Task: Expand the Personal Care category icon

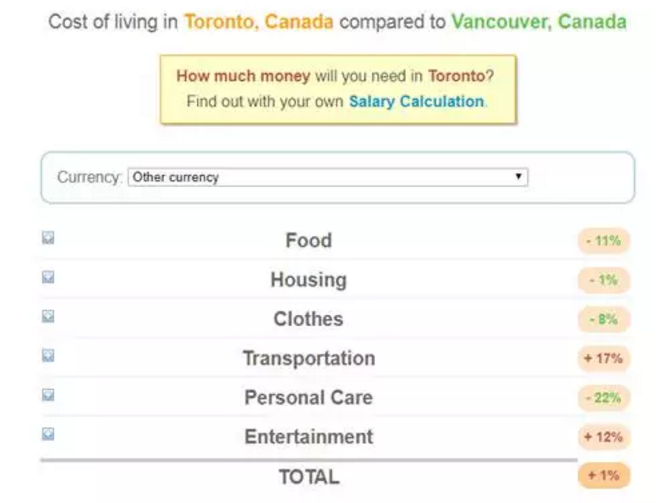Action: (x=48, y=395)
